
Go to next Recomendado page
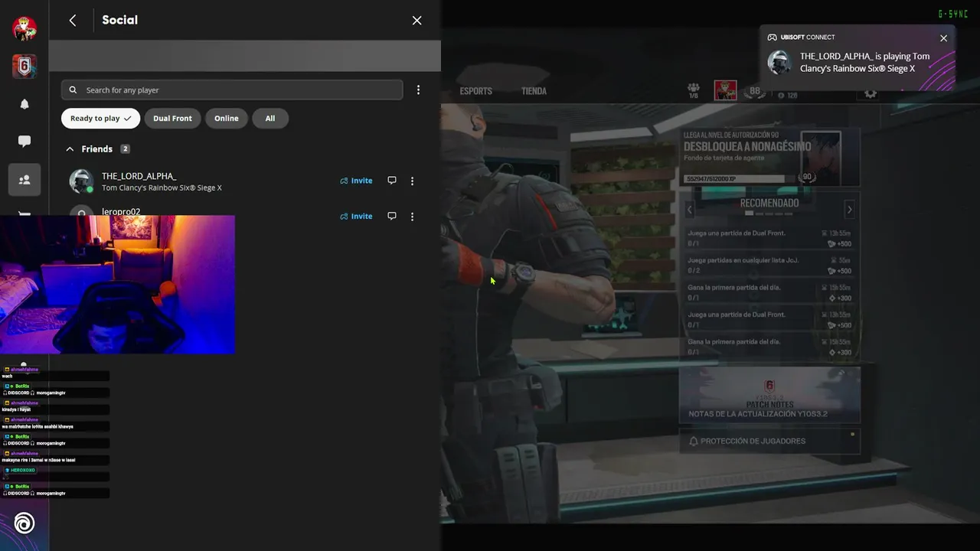(849, 209)
